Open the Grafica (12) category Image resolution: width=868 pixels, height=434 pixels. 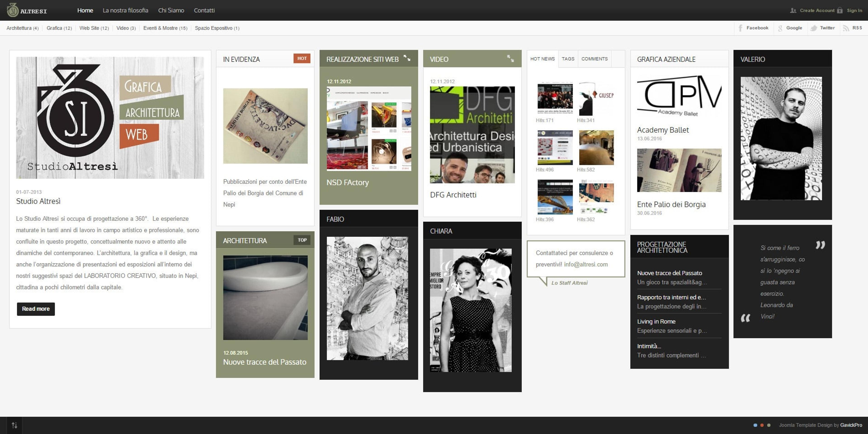tap(59, 28)
